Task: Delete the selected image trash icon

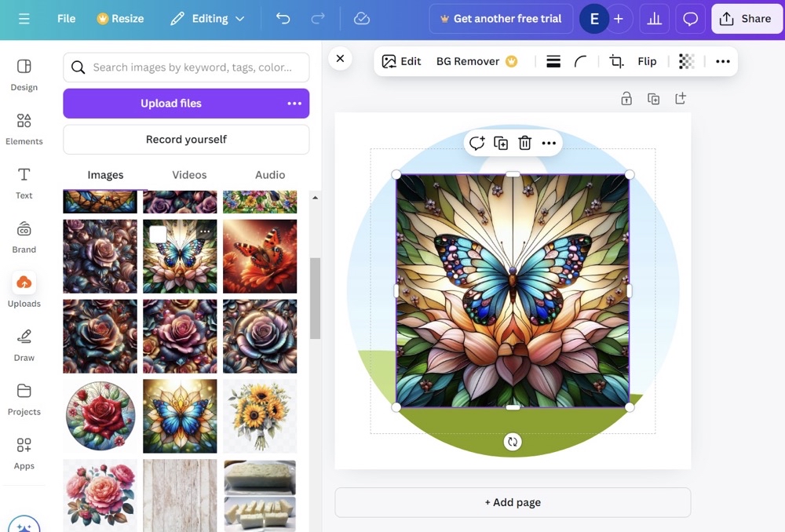Action: click(524, 143)
